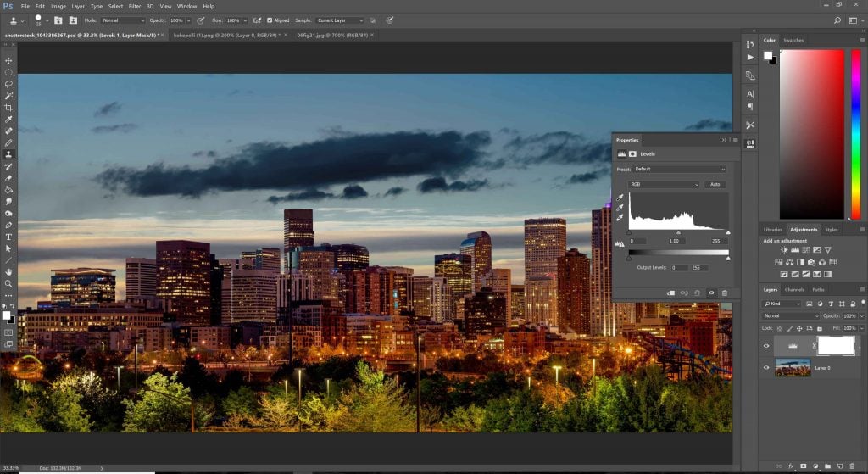Activate the Zoom tool
Screen dimensions: 868x474
point(9,284)
